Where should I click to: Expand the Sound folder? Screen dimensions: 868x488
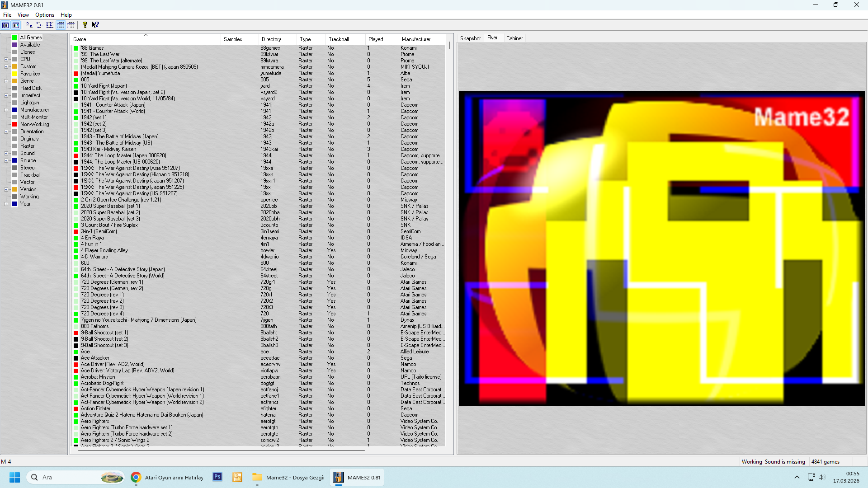6,153
